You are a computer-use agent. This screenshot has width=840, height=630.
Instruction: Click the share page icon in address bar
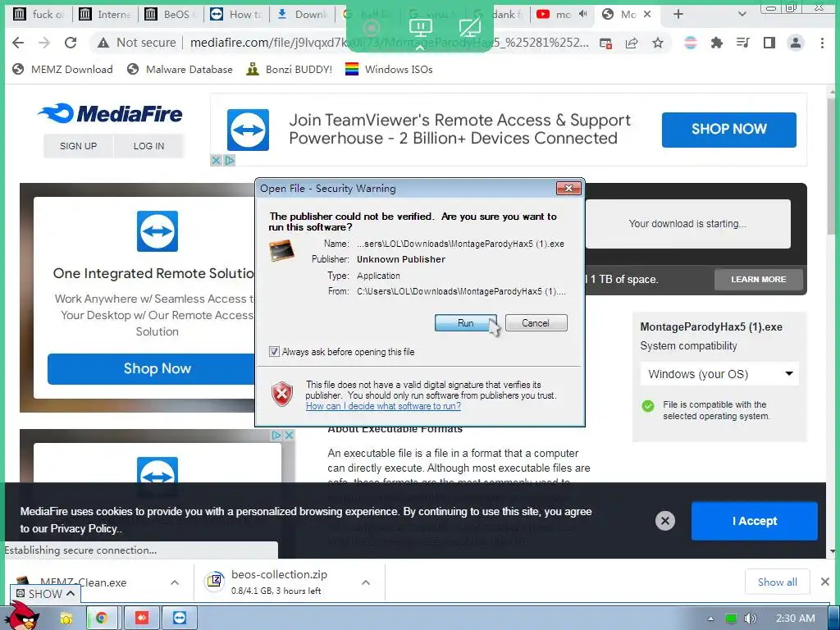click(632, 43)
